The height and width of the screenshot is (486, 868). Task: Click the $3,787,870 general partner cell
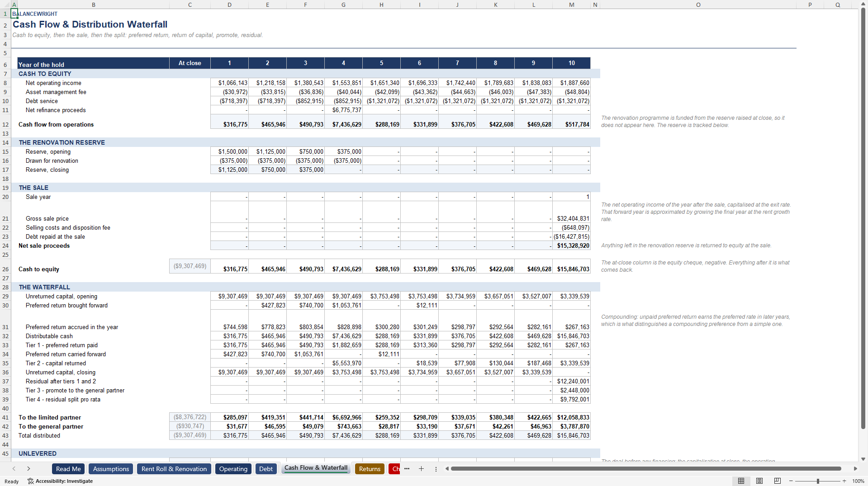[571, 426]
